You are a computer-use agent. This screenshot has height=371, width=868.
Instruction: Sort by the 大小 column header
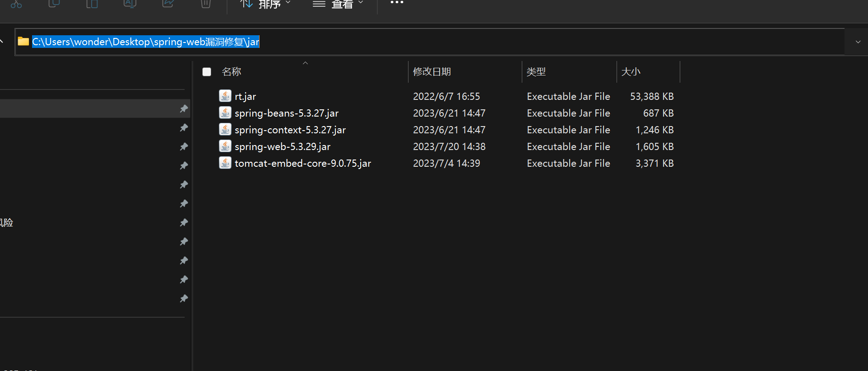[x=631, y=72]
